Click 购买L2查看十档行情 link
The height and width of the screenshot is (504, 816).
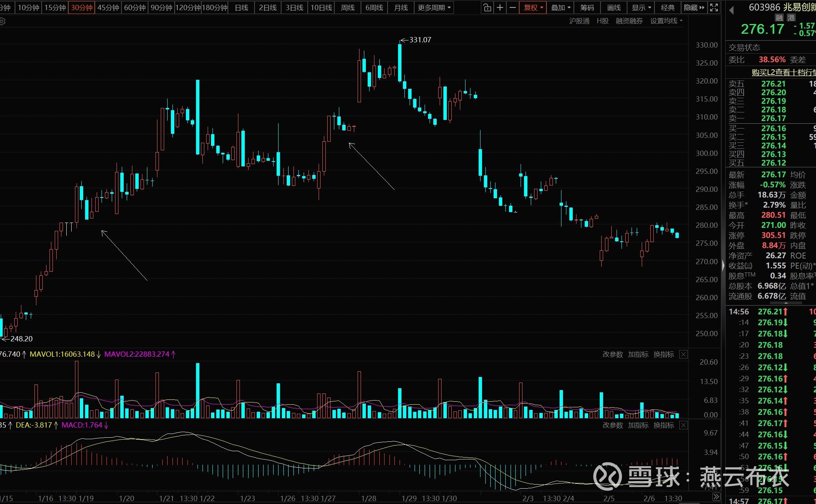pyautogui.click(x=783, y=72)
